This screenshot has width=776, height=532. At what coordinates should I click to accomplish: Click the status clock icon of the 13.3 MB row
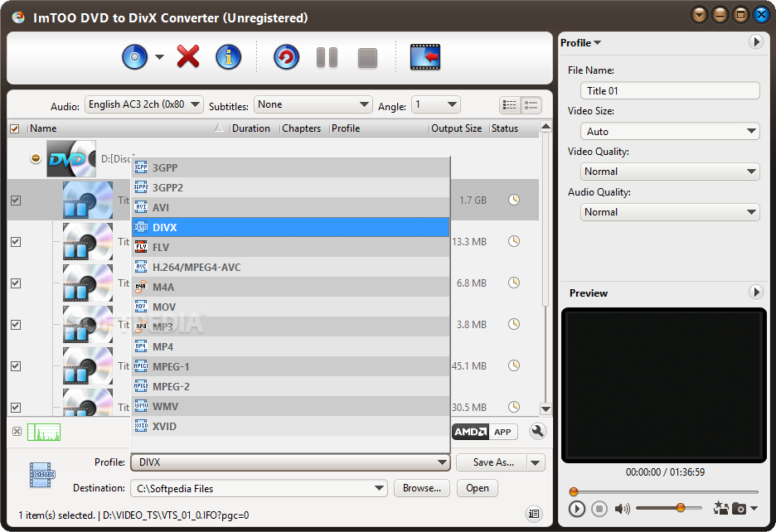point(514,241)
